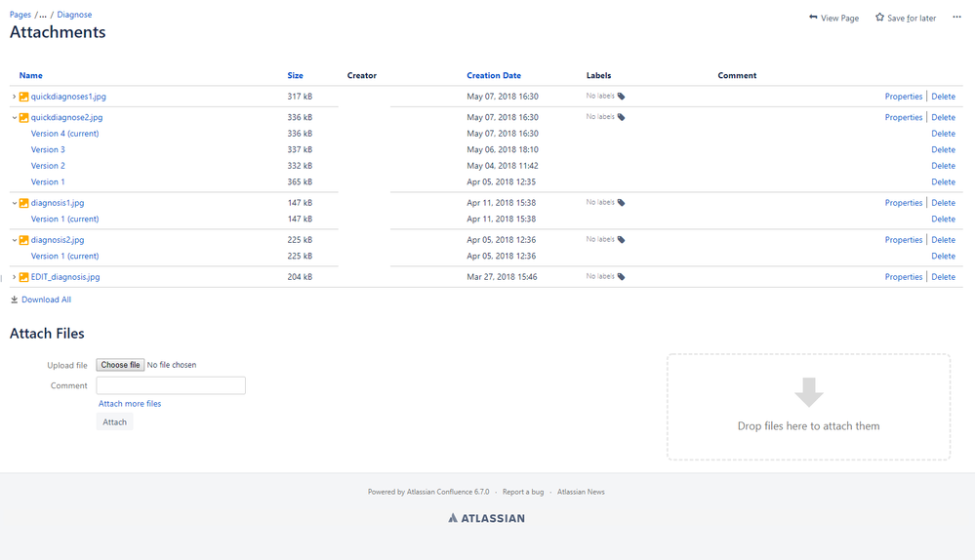Expand EDIT_diagnosis.jpg version history

[x=15, y=277]
